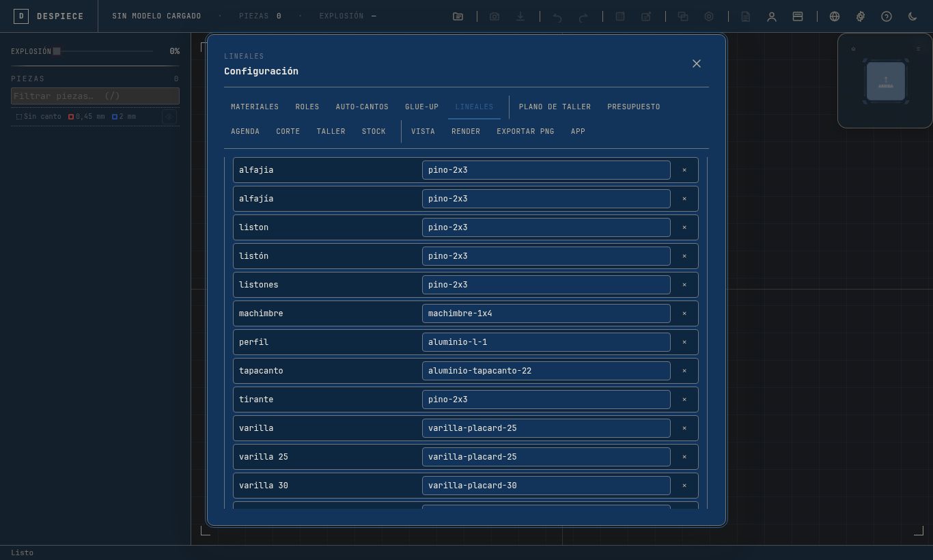Select the Lineales tab

474,107
